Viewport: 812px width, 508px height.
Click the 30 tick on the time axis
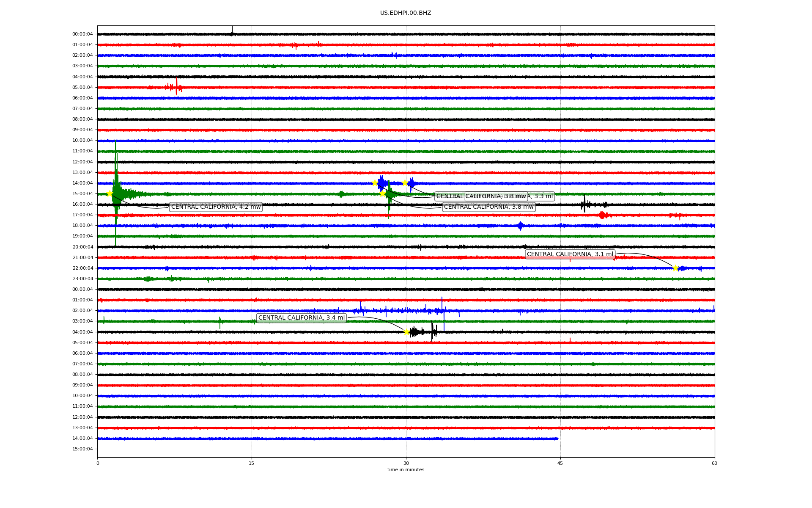pos(406,463)
